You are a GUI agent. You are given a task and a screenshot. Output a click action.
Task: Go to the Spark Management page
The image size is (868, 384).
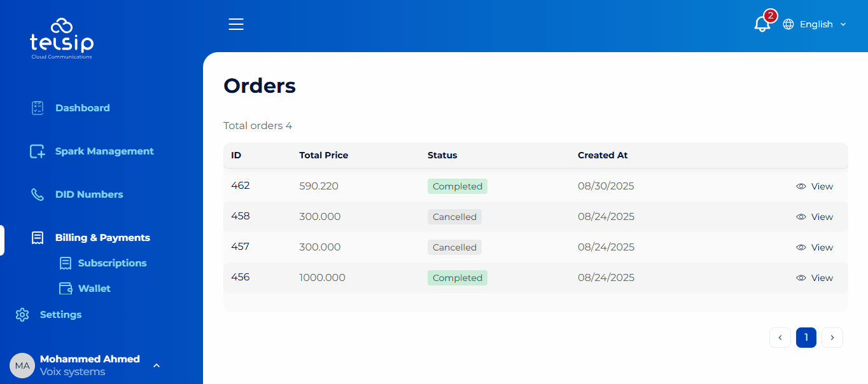(x=104, y=151)
